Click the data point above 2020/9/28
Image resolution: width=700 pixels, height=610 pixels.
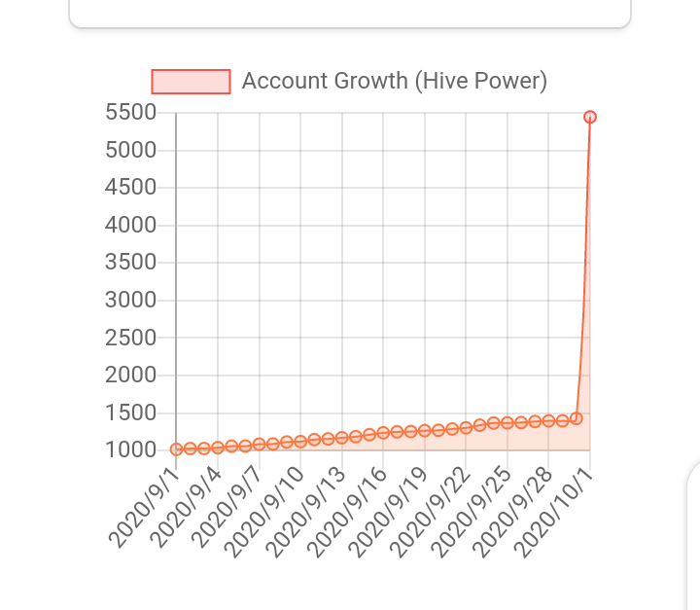click(548, 420)
